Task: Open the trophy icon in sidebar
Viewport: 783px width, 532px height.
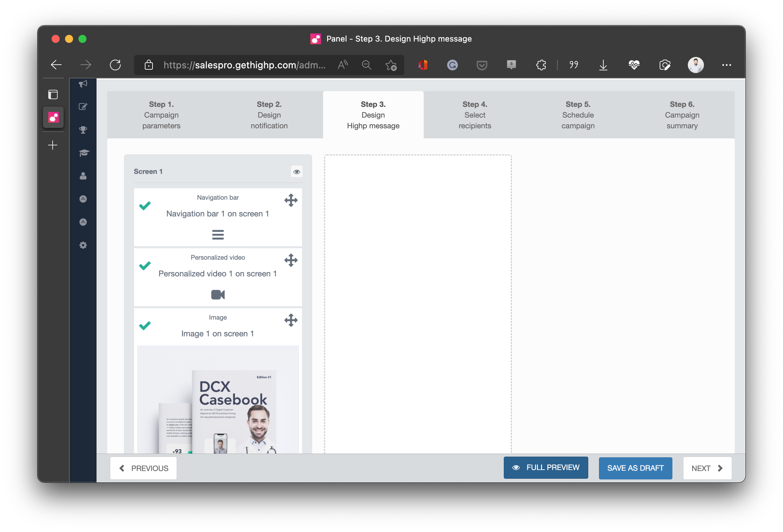Action: 83,130
